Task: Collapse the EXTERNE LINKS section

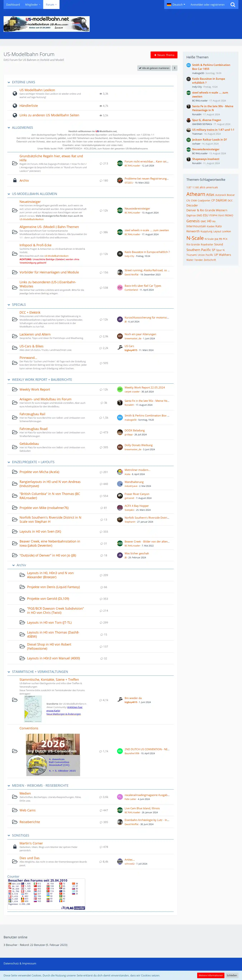Action: [x=9, y=82]
